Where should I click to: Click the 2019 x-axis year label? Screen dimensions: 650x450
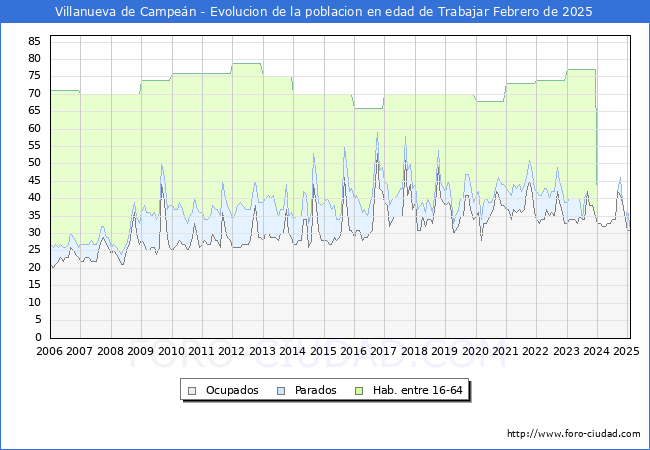coord(444,351)
